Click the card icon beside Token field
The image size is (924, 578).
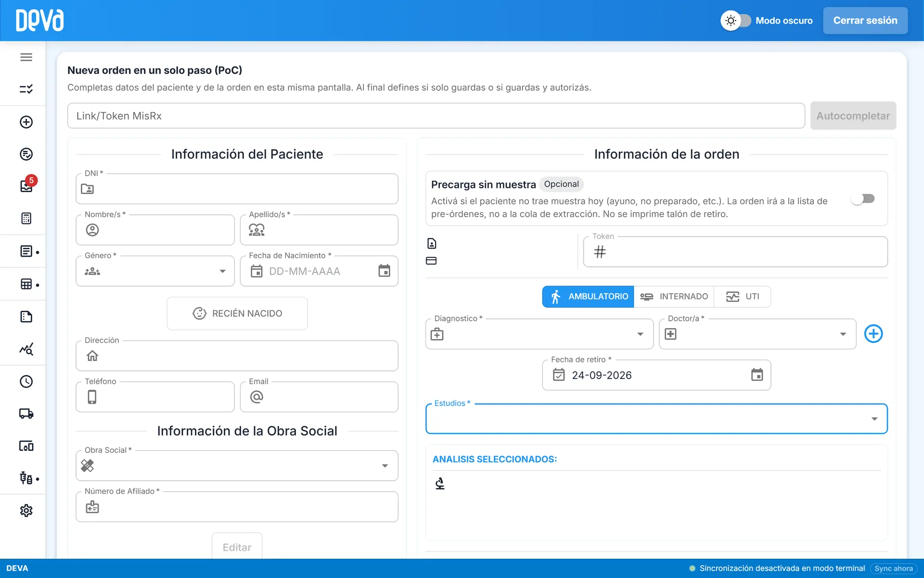coord(432,261)
